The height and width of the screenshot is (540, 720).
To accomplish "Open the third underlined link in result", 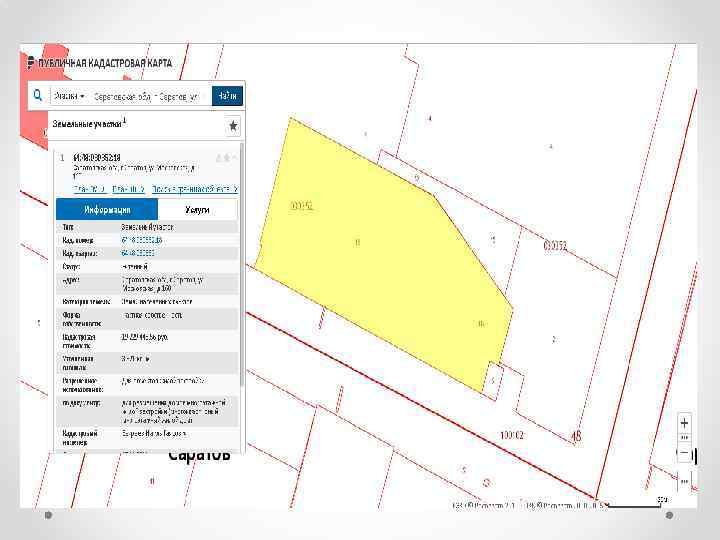I will click(x=195, y=189).
